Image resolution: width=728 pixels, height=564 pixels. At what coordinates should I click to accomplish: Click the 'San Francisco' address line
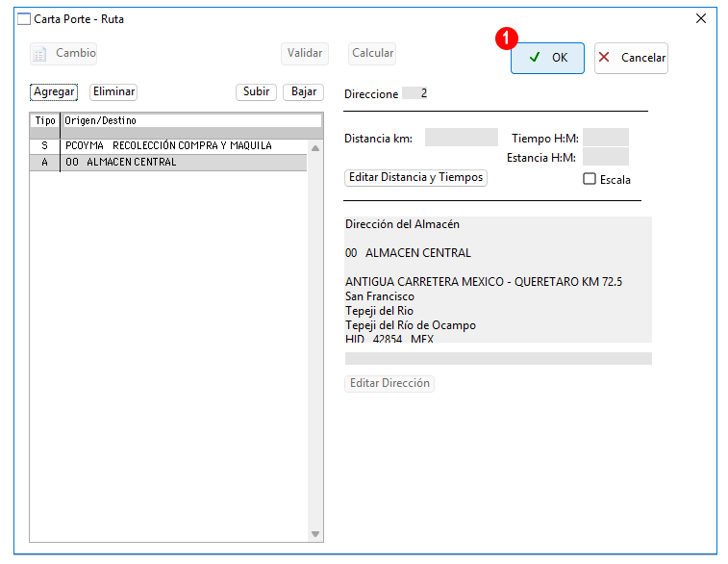pos(379,296)
